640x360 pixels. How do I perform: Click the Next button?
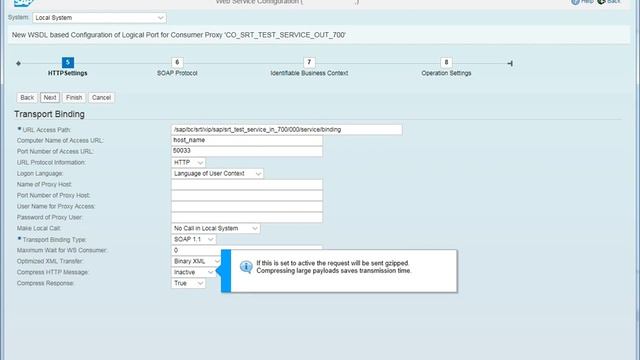pyautogui.click(x=50, y=98)
